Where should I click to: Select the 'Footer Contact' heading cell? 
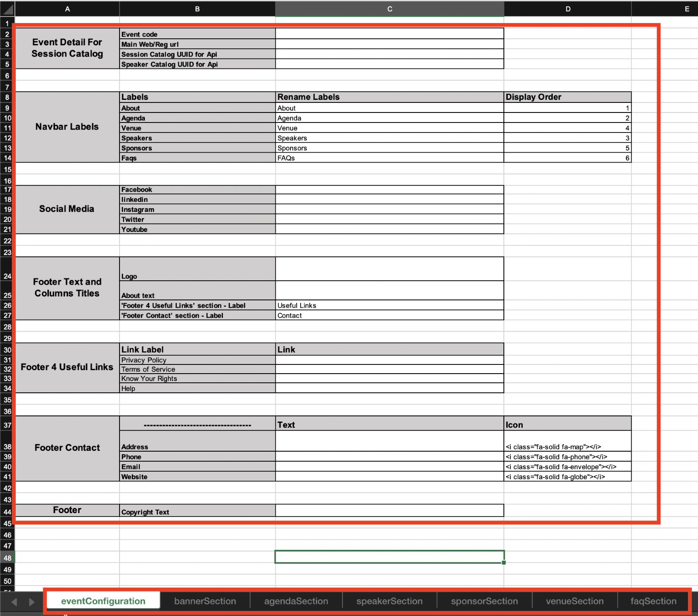[x=67, y=448]
